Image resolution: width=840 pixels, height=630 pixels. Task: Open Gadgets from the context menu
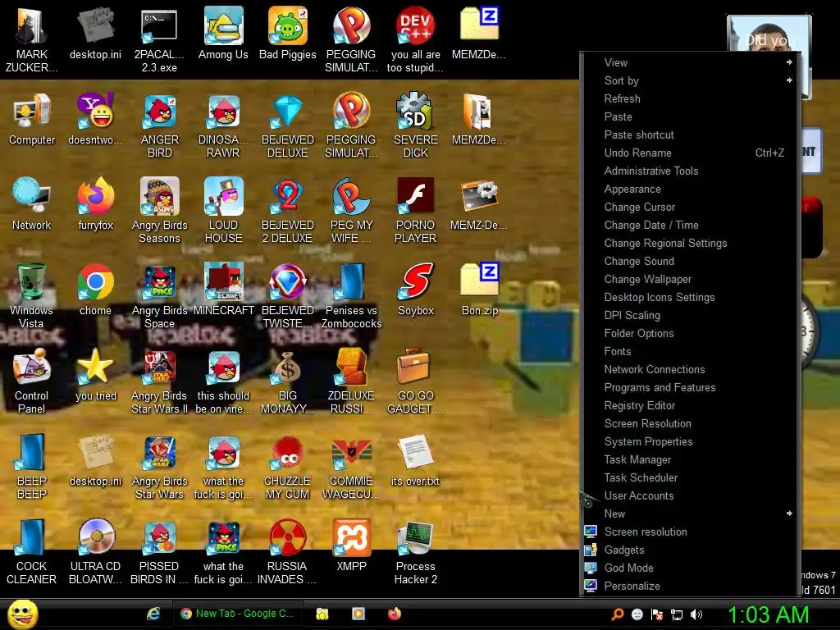690,550
